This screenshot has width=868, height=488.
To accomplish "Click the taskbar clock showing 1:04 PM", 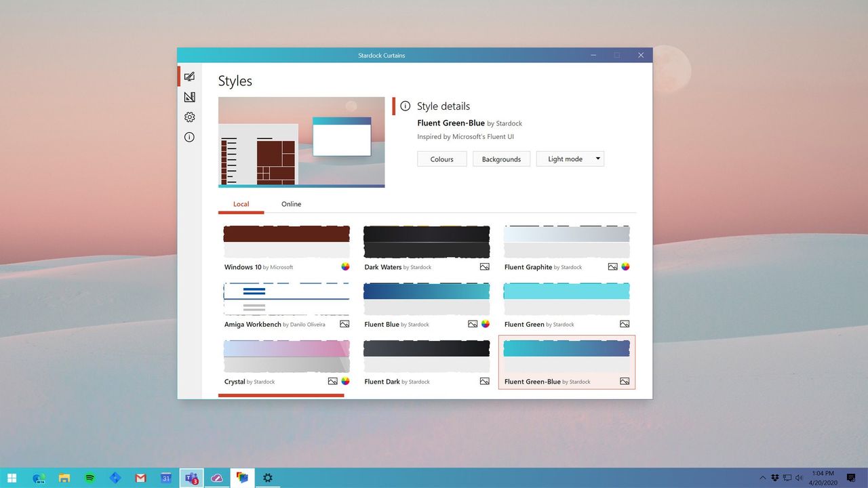I will [x=822, y=478].
